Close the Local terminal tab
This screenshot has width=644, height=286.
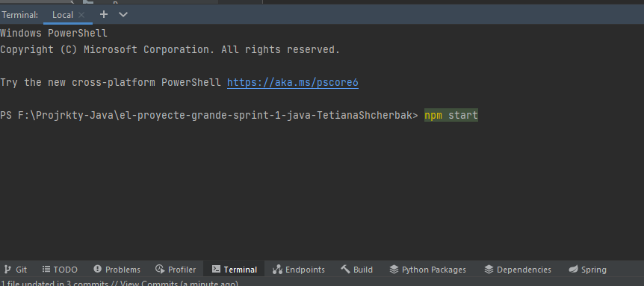[x=81, y=15]
